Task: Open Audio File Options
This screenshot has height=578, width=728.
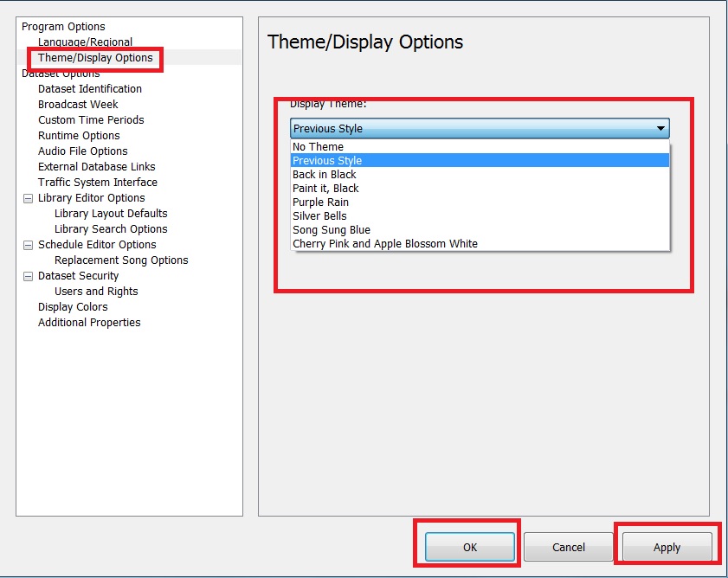Action: tap(82, 151)
